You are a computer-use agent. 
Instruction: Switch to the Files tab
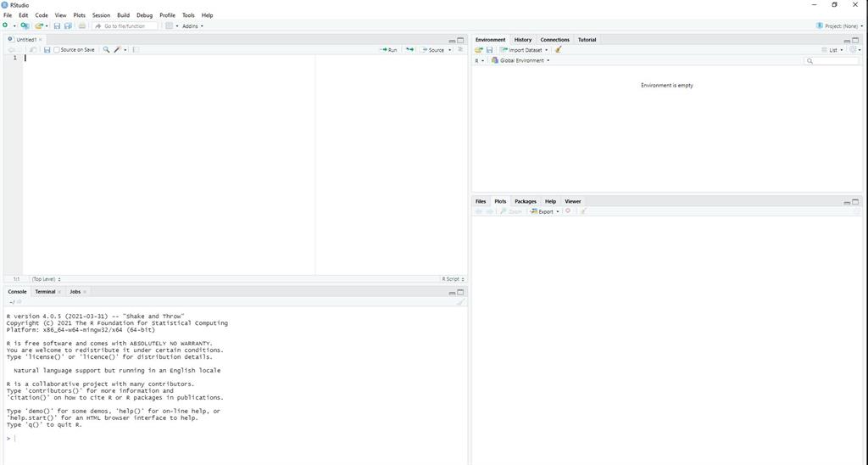pyautogui.click(x=481, y=201)
